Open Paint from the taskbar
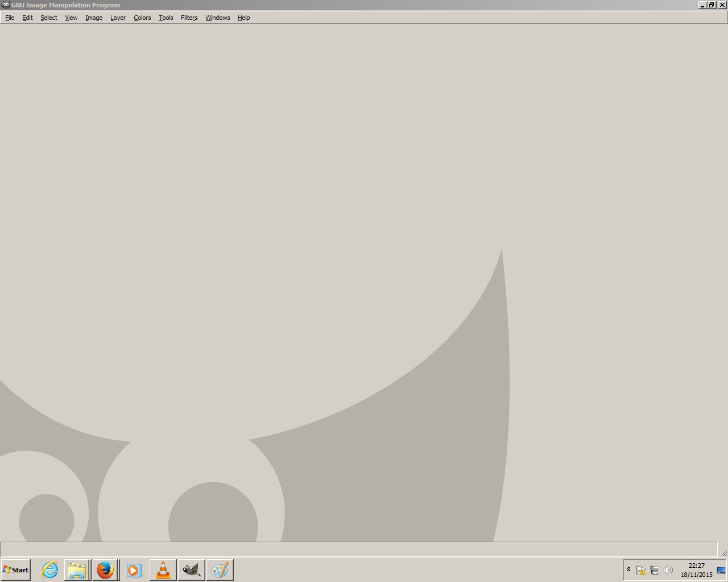 tap(220, 570)
